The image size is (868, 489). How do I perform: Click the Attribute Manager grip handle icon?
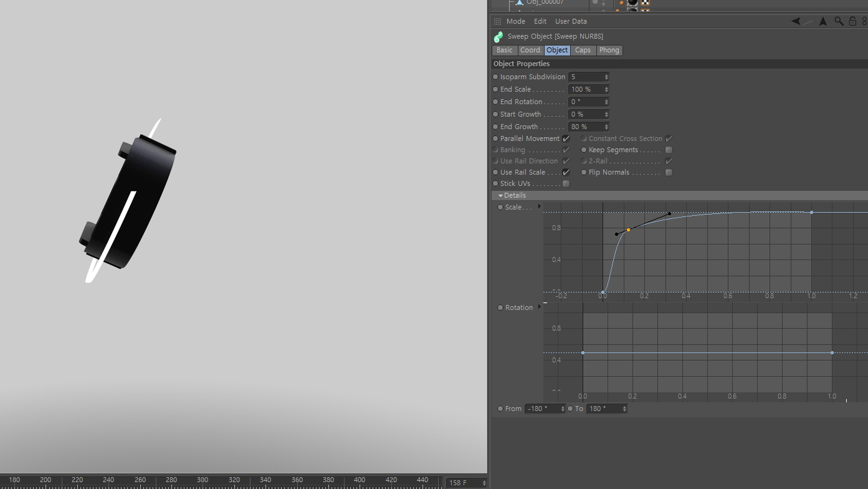coord(497,21)
